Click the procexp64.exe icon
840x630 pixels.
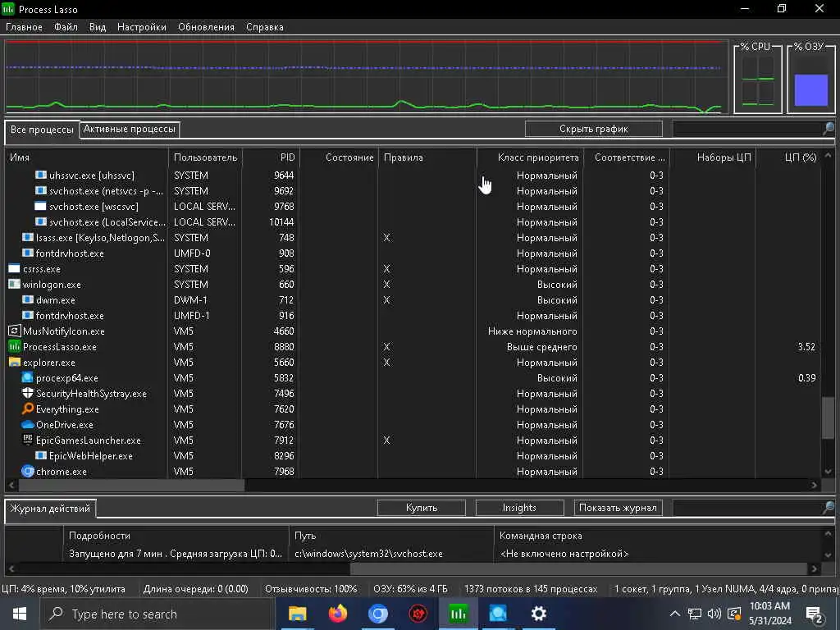pos(28,377)
